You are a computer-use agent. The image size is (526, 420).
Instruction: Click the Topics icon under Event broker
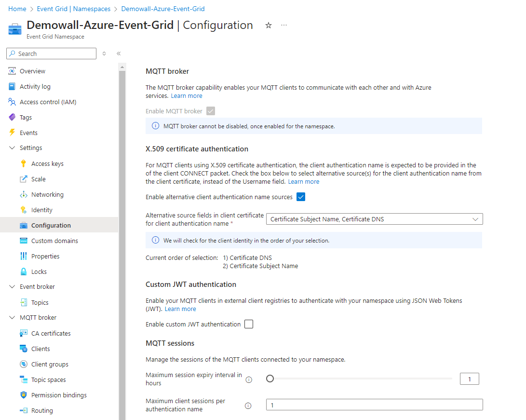pyautogui.click(x=24, y=303)
